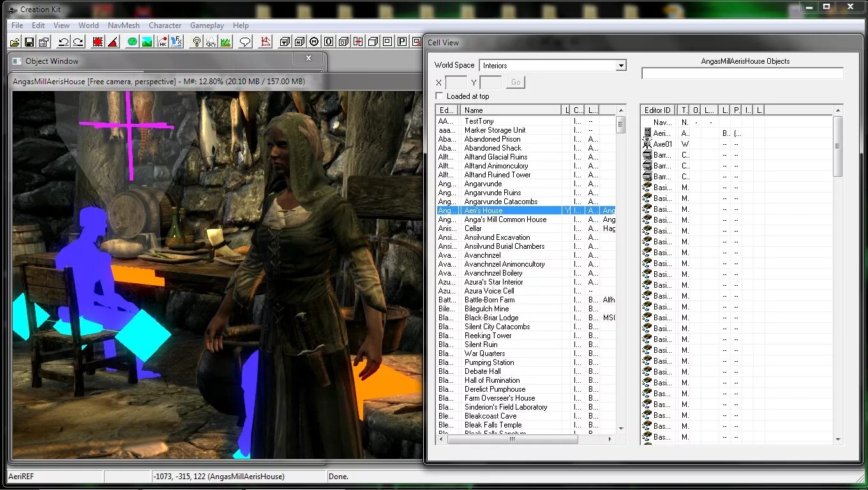Toggle the Snap to Grid icon
868x490 pixels.
pyautogui.click(x=98, y=42)
